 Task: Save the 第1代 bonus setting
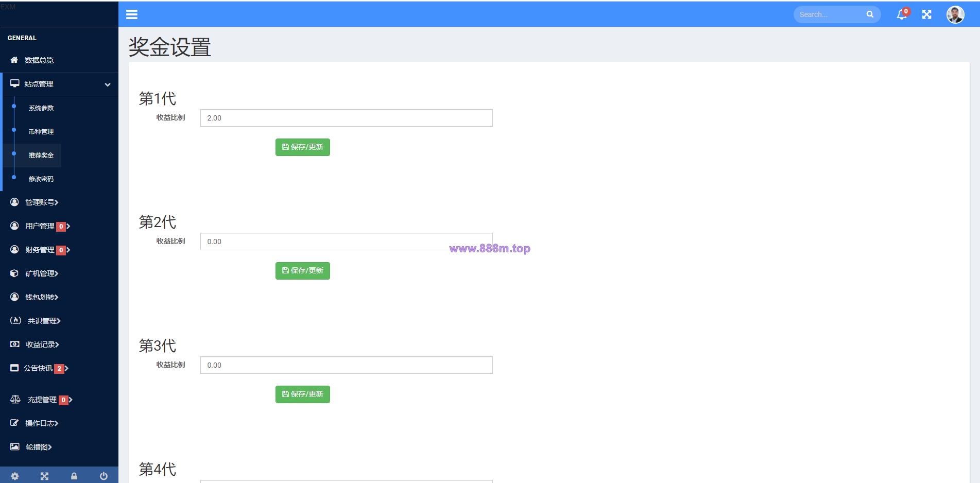(x=303, y=147)
